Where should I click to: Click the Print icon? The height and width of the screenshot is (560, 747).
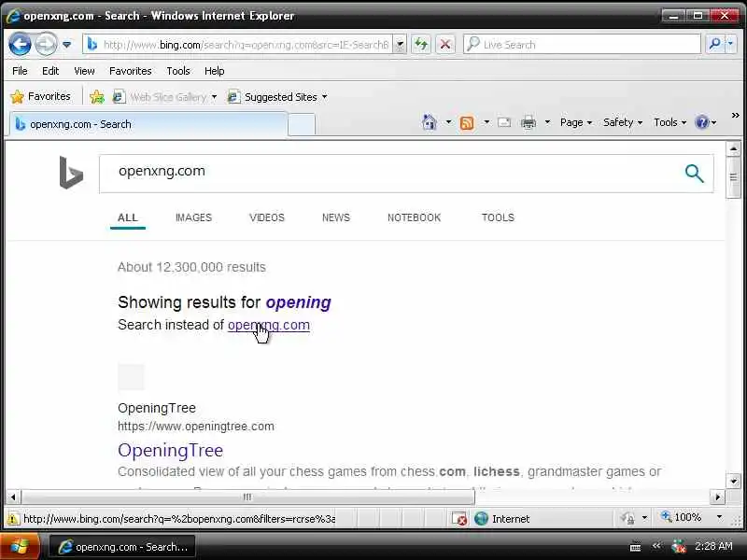pyautogui.click(x=529, y=123)
